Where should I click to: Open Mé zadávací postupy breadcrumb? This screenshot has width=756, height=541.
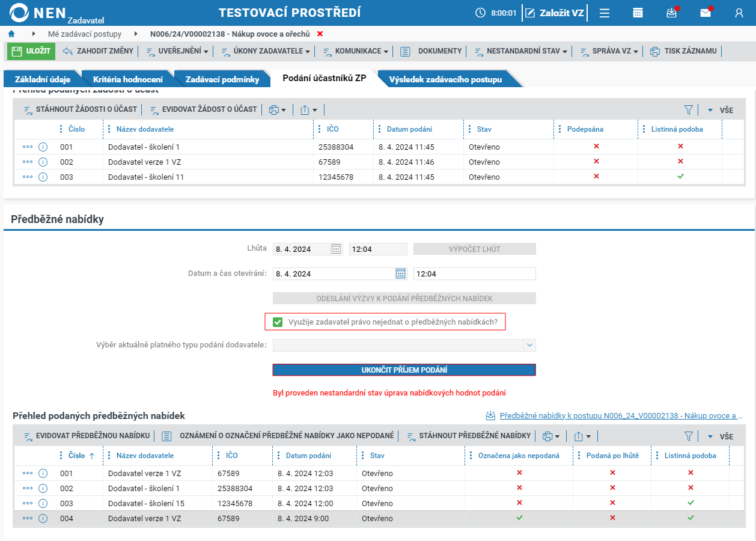tap(85, 34)
